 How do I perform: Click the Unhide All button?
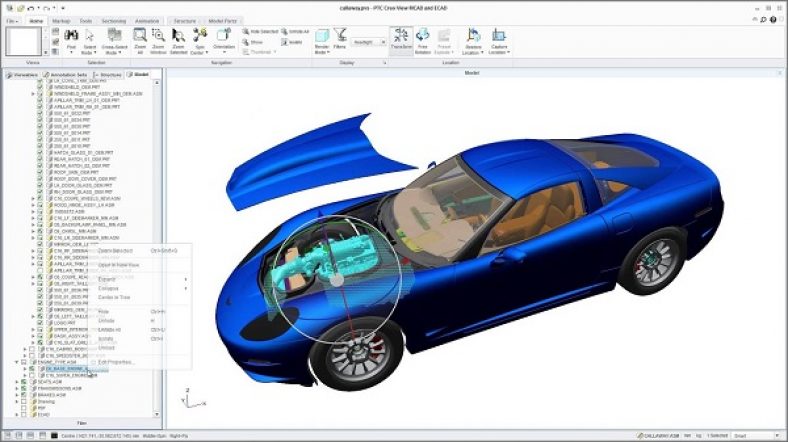298,32
